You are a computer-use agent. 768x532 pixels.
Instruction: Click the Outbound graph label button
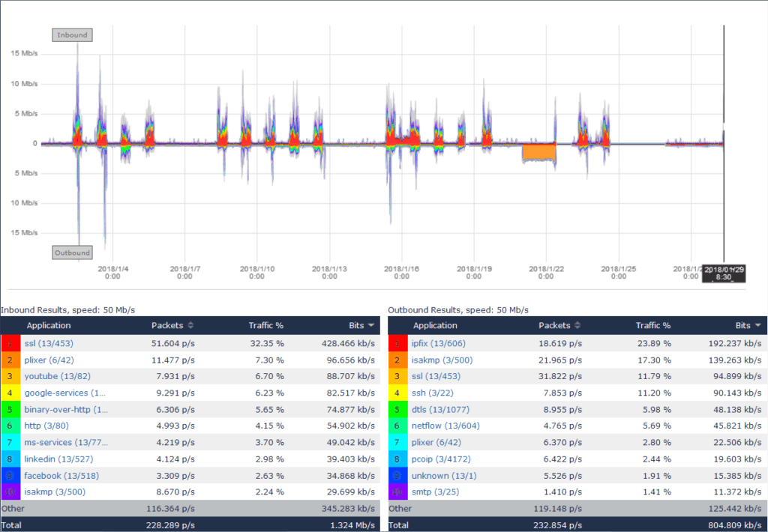73,253
